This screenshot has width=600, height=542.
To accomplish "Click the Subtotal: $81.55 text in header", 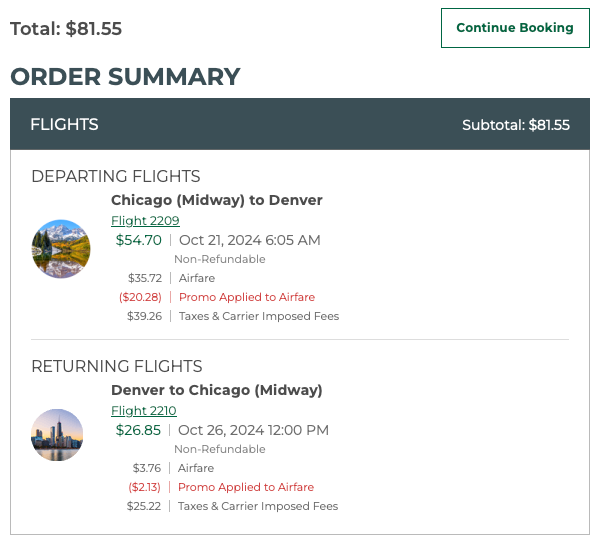I will click(x=515, y=125).
